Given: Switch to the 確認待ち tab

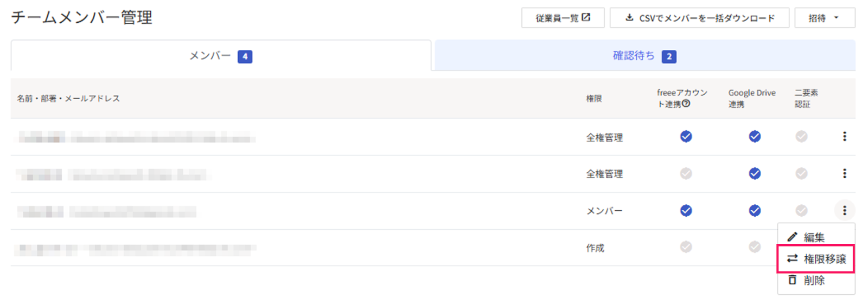Looking at the screenshot, I should 645,55.
